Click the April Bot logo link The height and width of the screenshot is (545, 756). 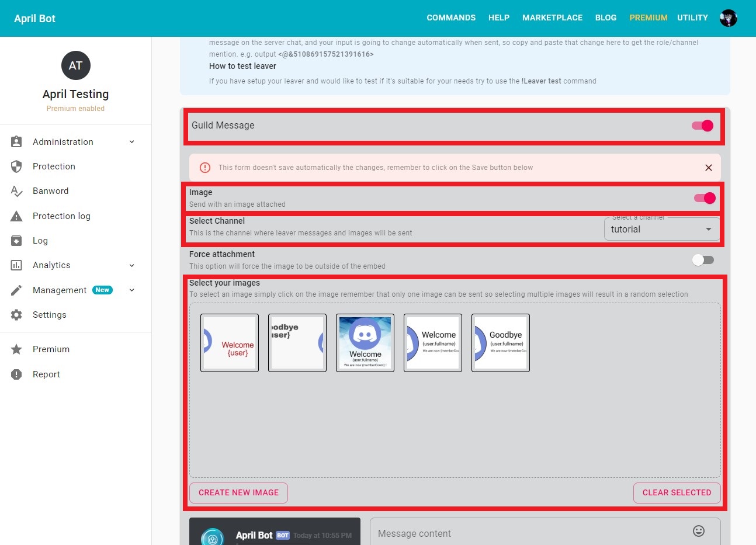[35, 18]
